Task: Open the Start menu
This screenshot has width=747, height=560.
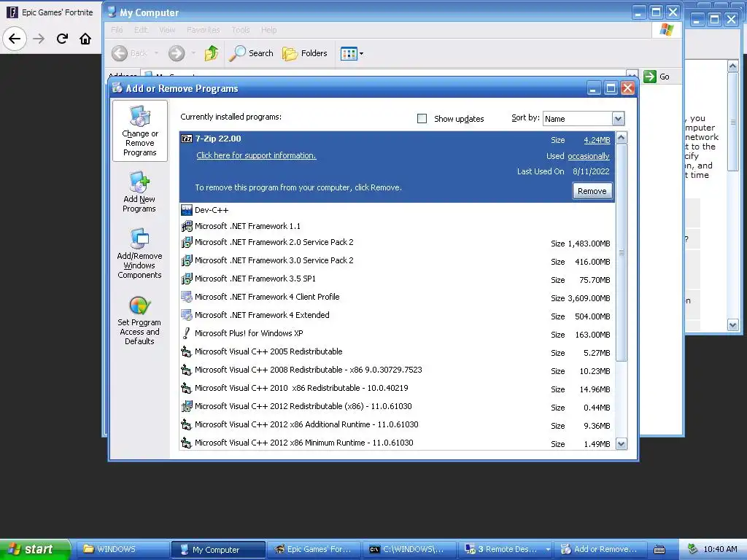Action: pos(35,550)
